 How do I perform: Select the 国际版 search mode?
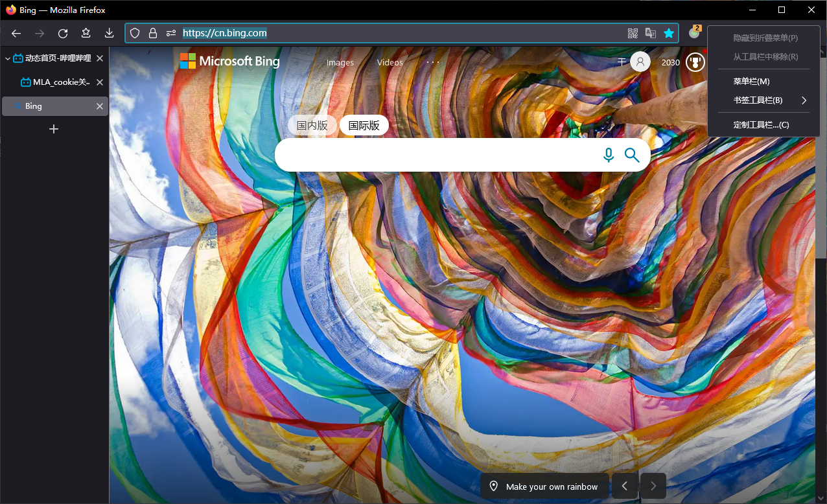364,126
